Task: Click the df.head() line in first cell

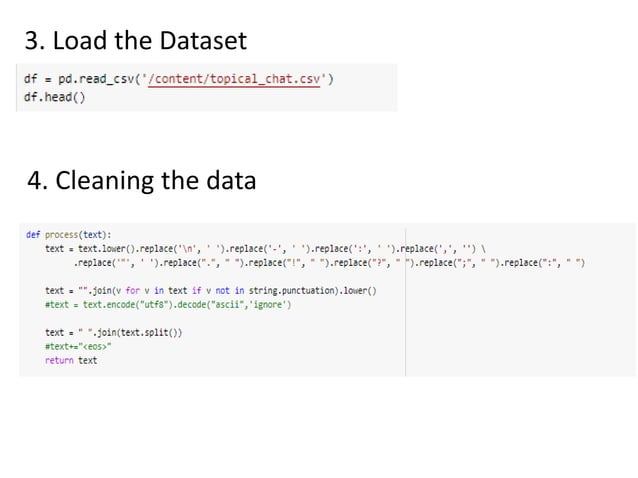Action: (x=55, y=97)
